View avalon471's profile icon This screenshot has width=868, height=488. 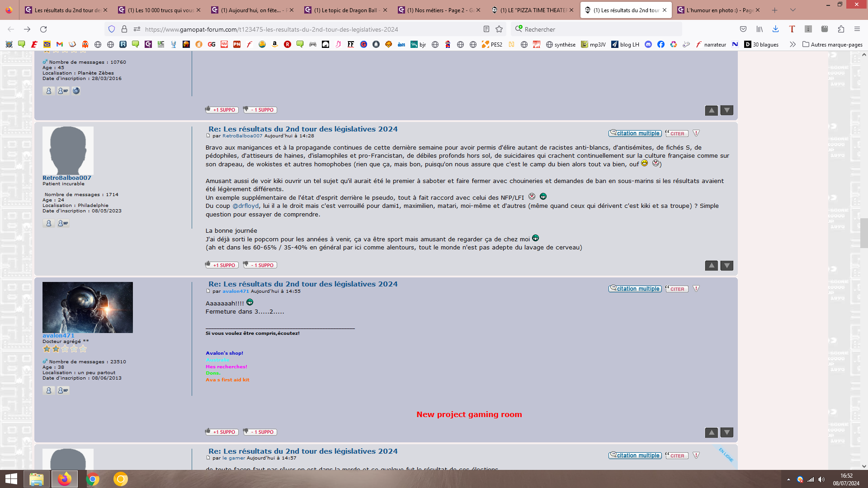click(49, 390)
